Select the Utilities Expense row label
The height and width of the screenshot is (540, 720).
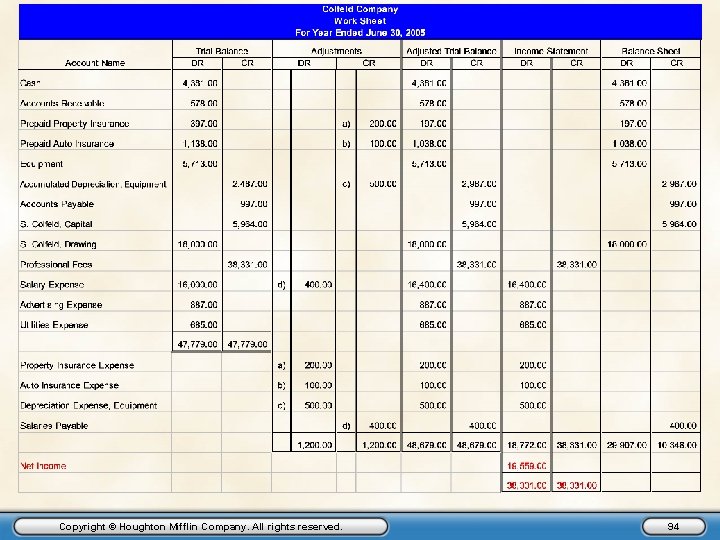tap(54, 325)
